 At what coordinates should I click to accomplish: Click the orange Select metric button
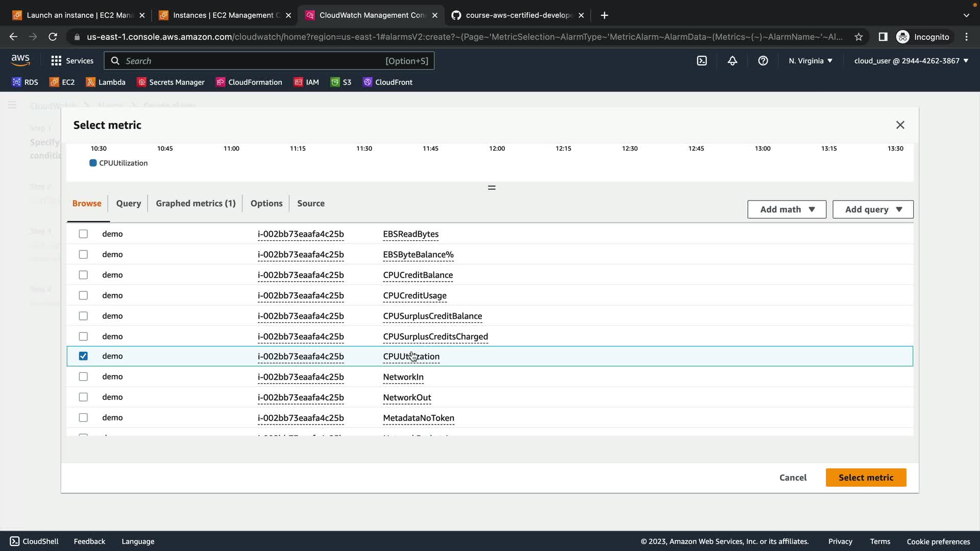tap(866, 478)
